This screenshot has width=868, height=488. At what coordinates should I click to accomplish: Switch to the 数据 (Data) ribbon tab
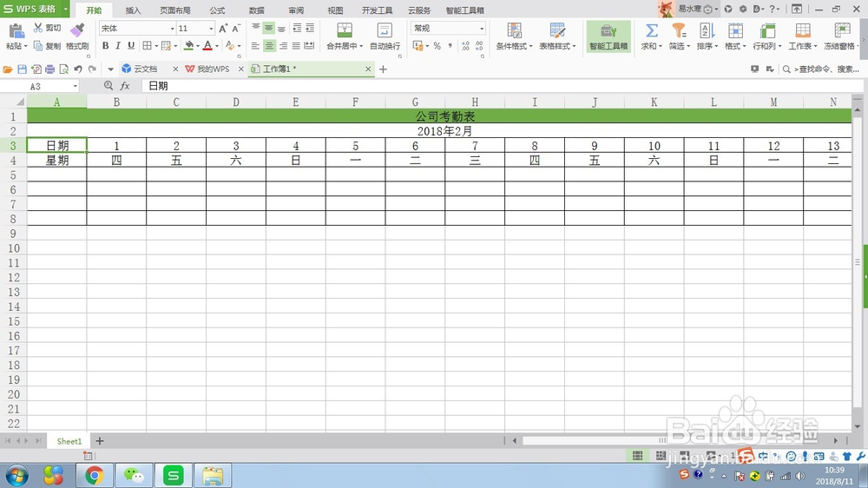point(256,10)
